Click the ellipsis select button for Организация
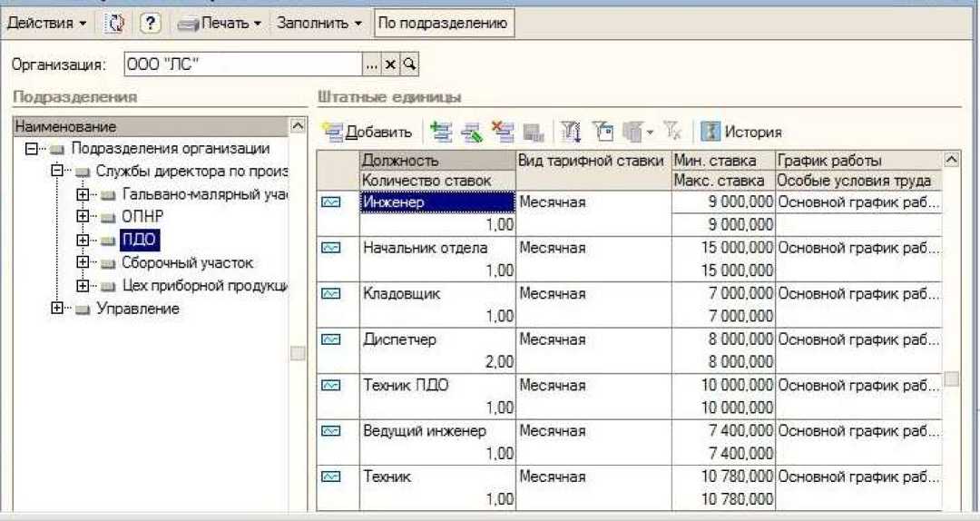 [370, 64]
